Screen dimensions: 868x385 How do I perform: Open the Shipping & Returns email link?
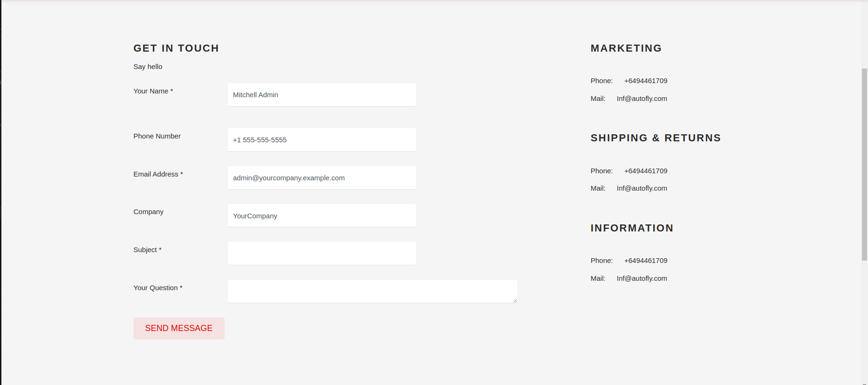pos(642,188)
